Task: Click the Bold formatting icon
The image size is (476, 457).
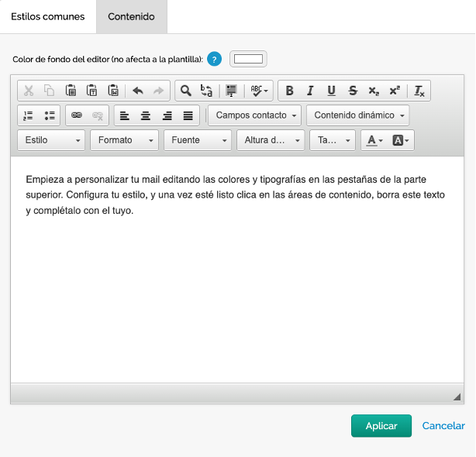Action: point(289,91)
